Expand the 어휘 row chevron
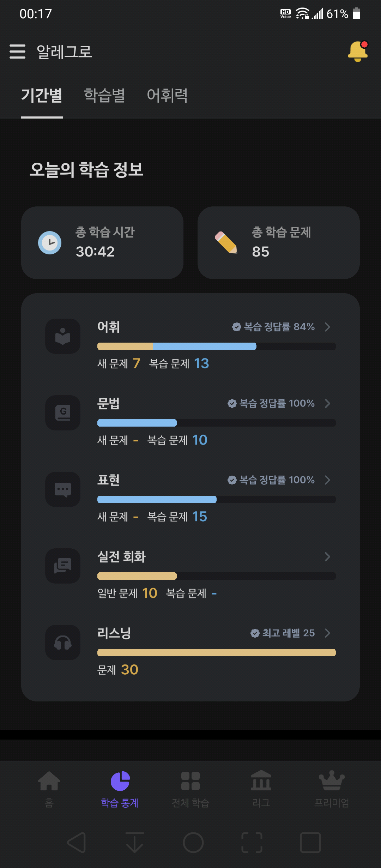Screen dimensions: 381x868 pos(327,327)
